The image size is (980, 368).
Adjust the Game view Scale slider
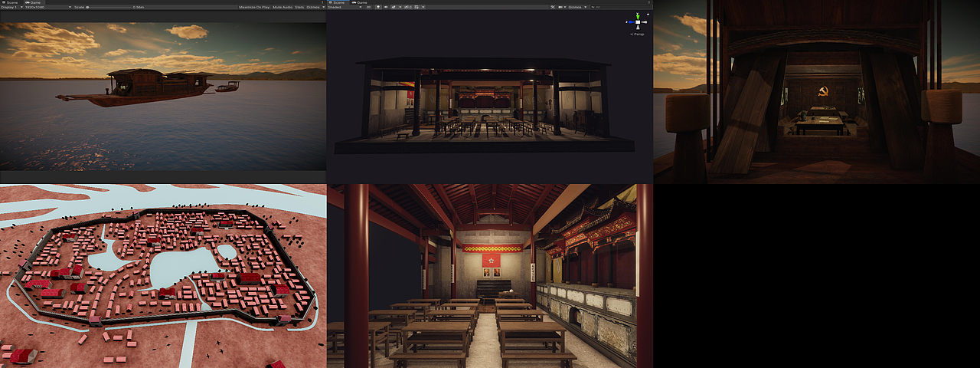click(109, 7)
